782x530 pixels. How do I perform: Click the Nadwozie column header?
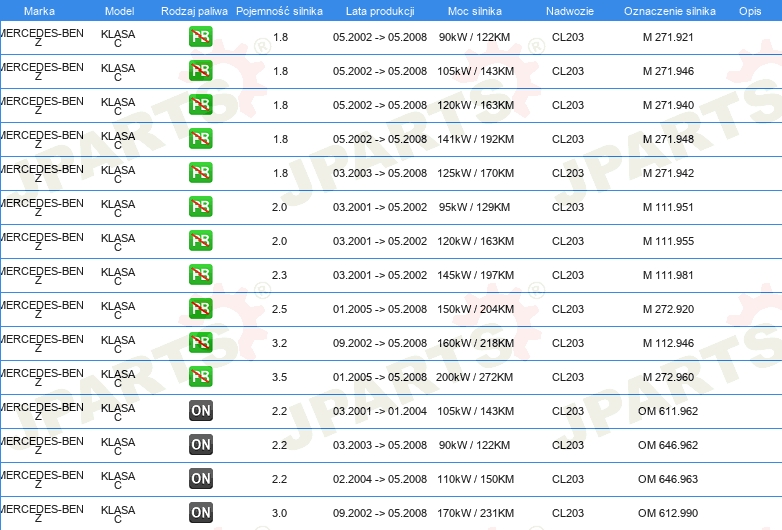click(x=570, y=11)
